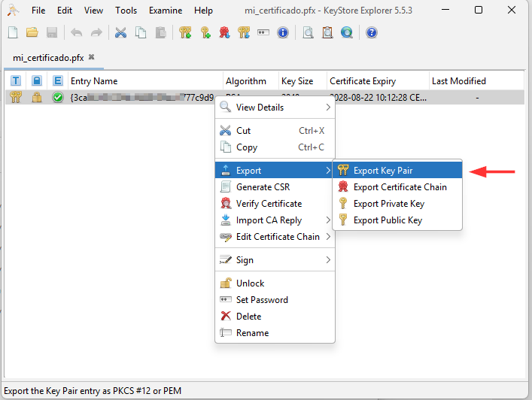
Task: Open the Examine menu in menu bar
Action: pyautogui.click(x=166, y=11)
